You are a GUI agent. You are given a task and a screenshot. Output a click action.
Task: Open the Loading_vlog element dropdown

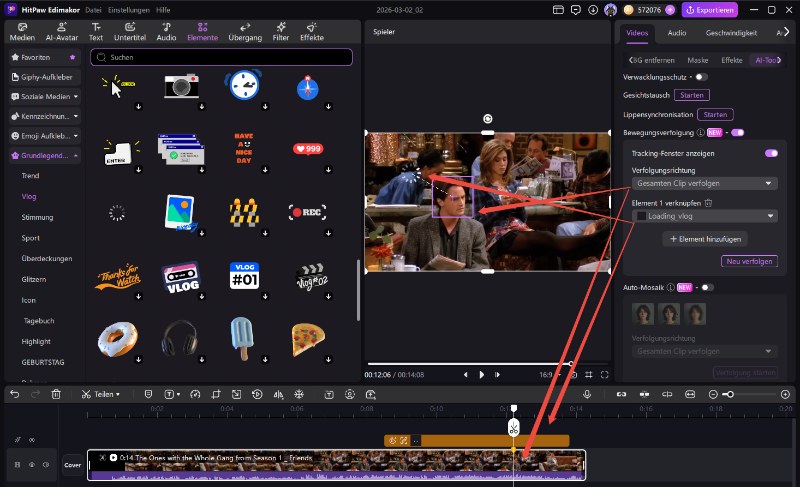point(705,216)
